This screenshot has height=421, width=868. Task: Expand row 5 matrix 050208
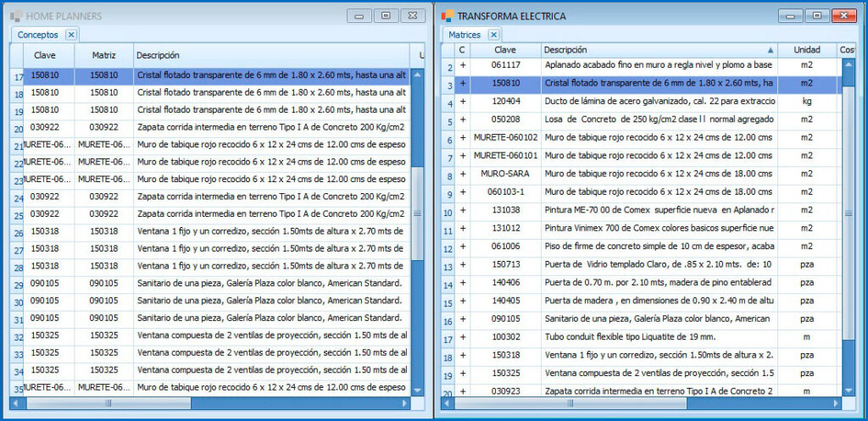tap(462, 119)
